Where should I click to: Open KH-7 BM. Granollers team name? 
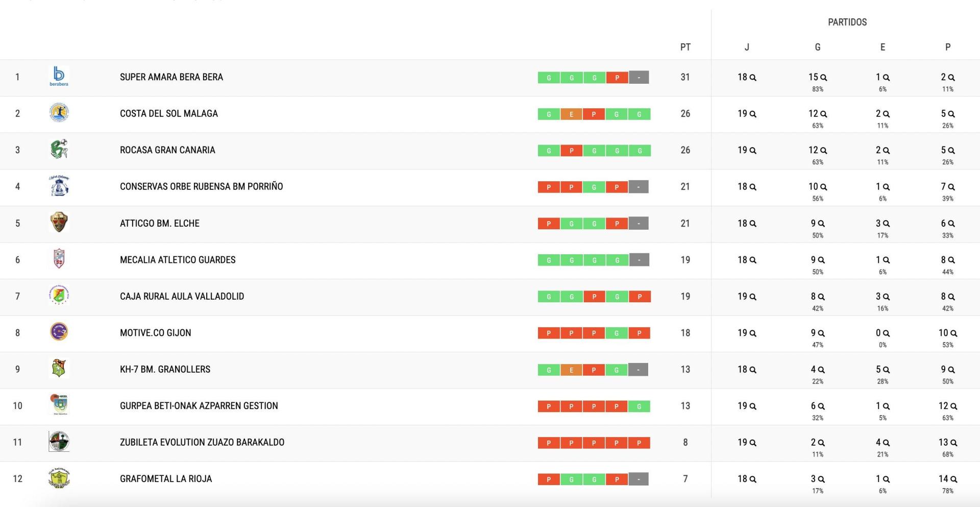(165, 369)
